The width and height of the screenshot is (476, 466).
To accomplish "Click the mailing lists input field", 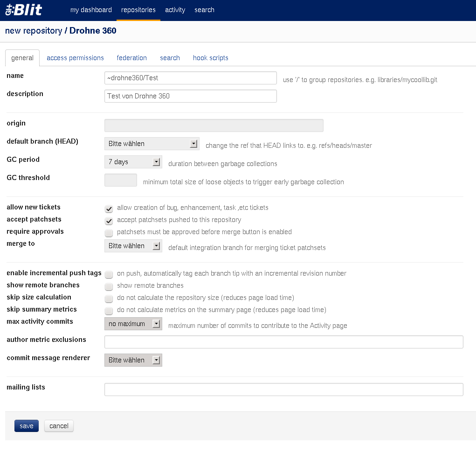I will point(283,389).
